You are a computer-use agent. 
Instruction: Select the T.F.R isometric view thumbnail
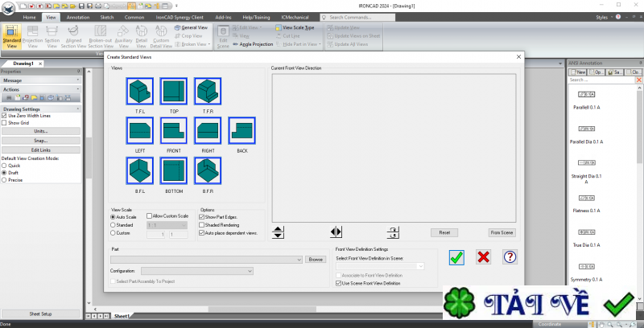coord(208,91)
